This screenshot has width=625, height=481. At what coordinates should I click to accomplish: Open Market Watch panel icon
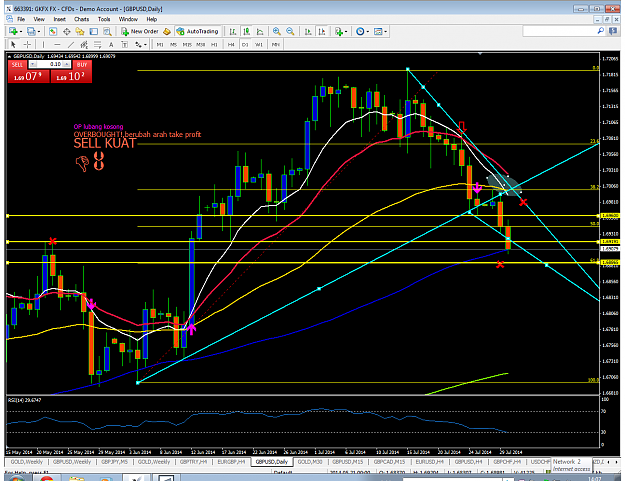tap(53, 31)
